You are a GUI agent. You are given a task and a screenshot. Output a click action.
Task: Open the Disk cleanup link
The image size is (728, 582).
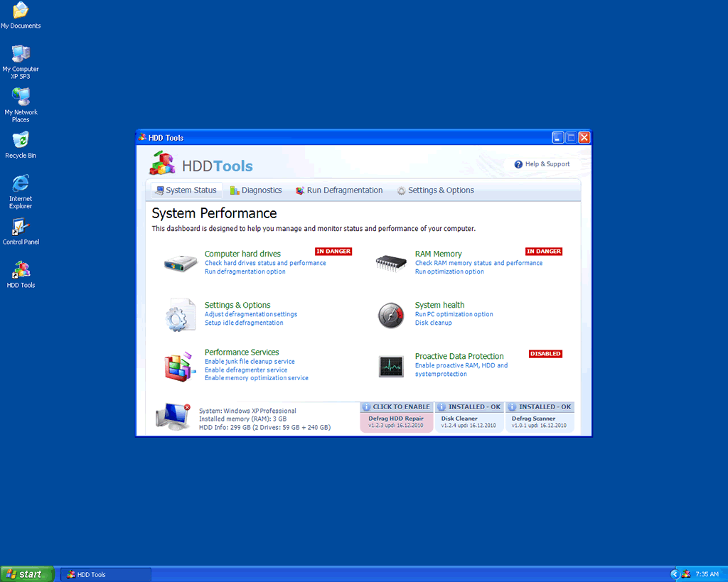pyautogui.click(x=433, y=323)
